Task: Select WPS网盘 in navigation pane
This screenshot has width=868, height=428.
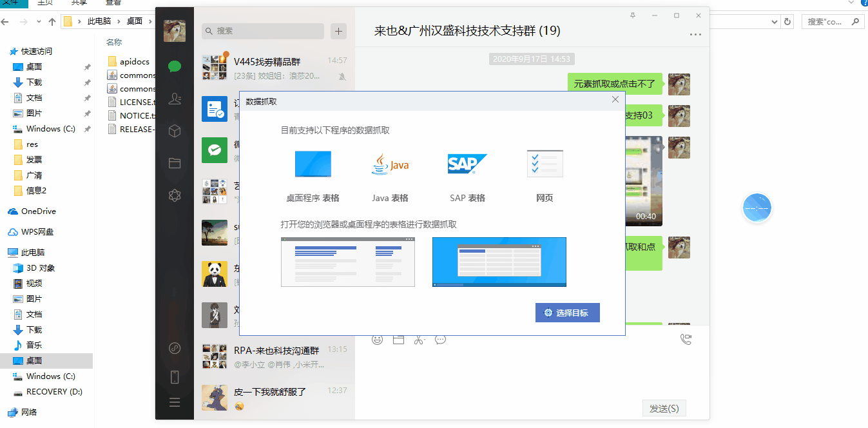Action: (x=37, y=232)
